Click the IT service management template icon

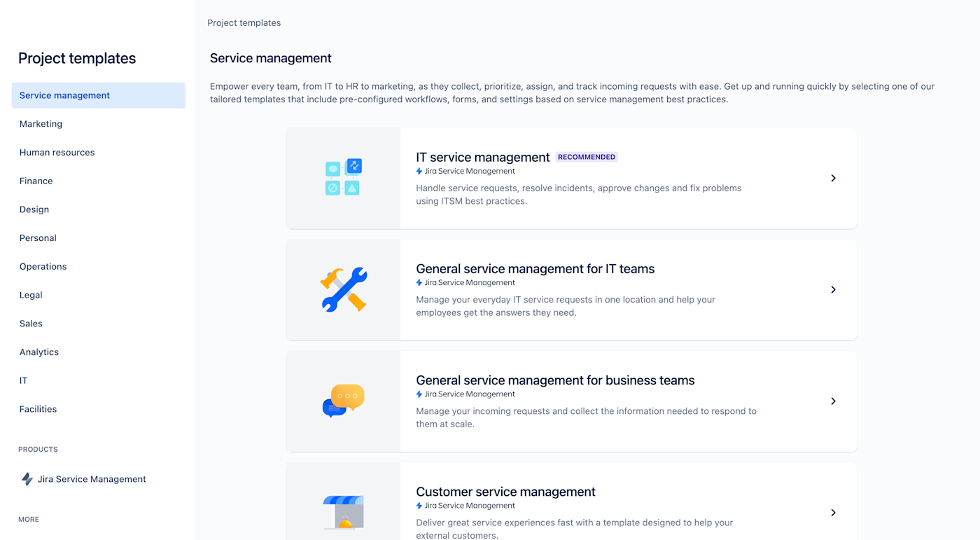[x=344, y=178]
